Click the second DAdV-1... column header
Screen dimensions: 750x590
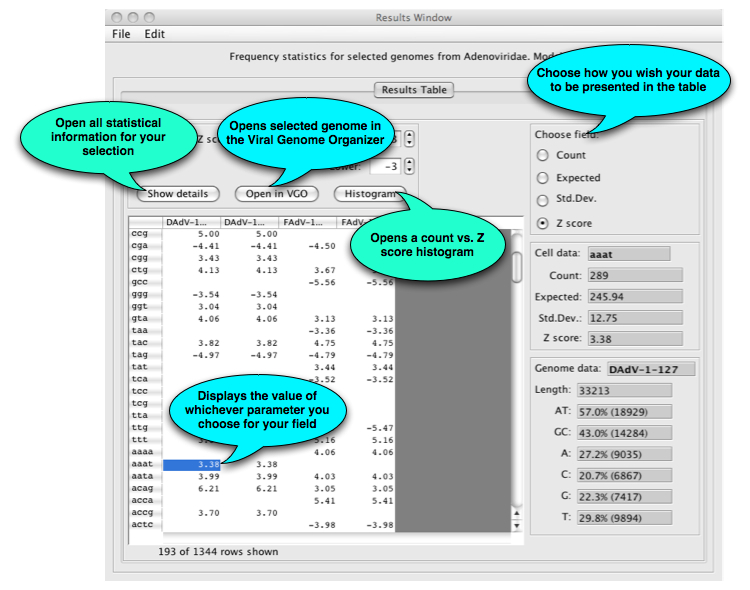pos(250,223)
